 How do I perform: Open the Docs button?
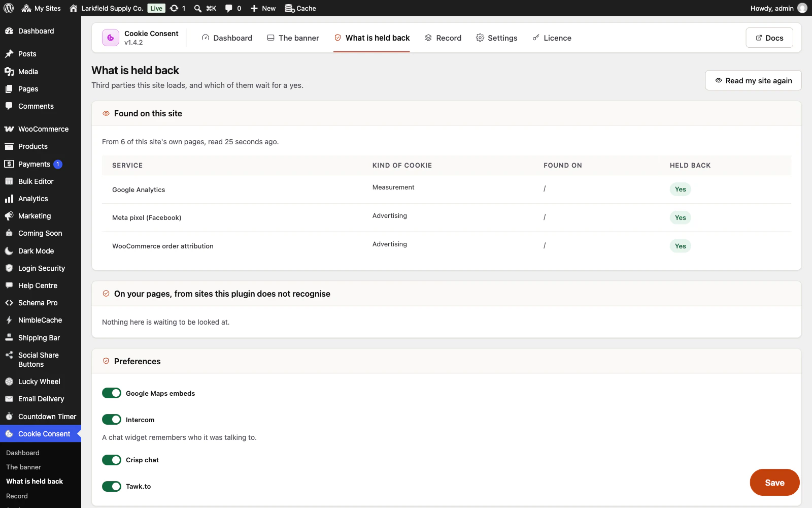pyautogui.click(x=769, y=38)
